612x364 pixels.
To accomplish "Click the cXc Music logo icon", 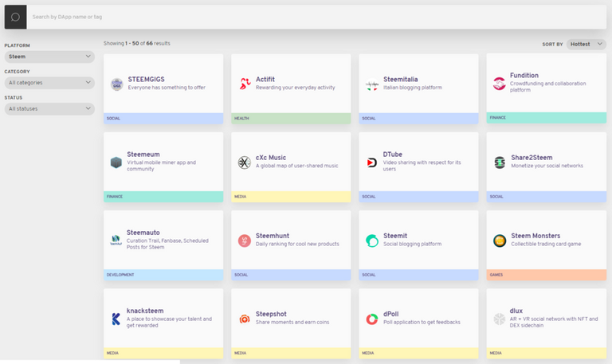I will click(x=244, y=162).
